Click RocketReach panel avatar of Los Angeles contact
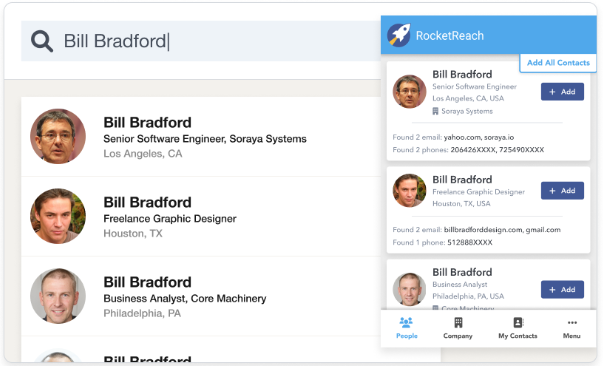 pos(409,92)
